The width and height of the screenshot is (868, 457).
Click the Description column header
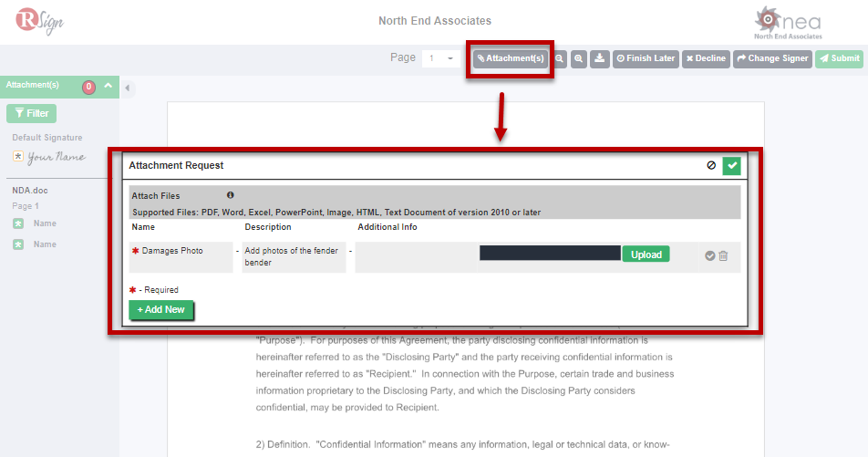pyautogui.click(x=268, y=227)
